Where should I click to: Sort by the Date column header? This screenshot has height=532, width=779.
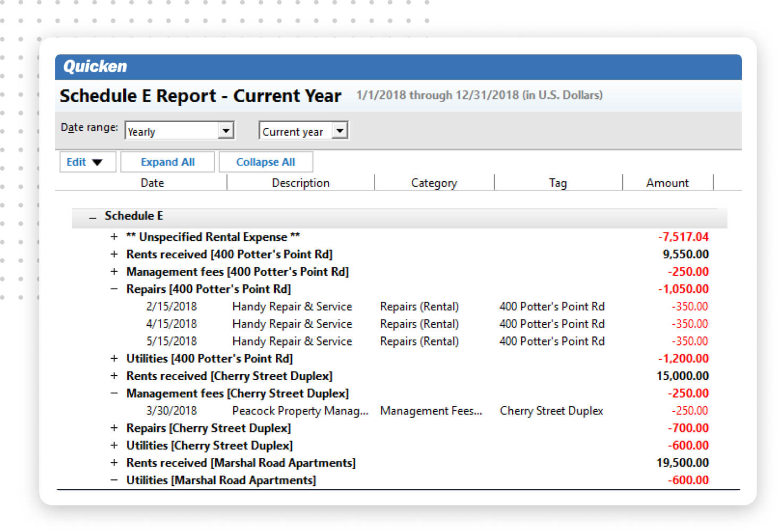[152, 183]
